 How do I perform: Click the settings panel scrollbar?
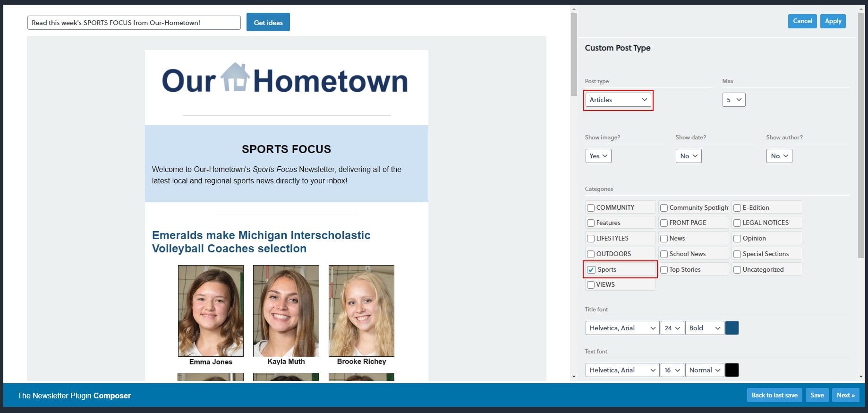tap(861, 135)
